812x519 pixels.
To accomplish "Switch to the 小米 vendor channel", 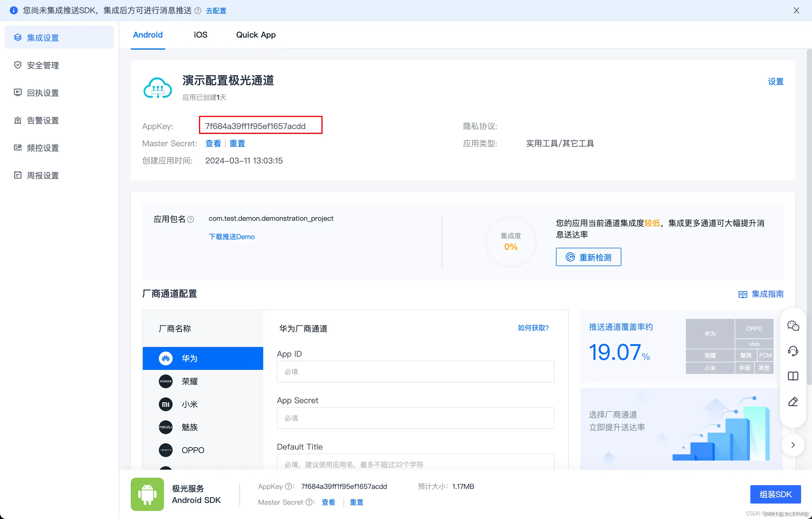I will point(203,404).
